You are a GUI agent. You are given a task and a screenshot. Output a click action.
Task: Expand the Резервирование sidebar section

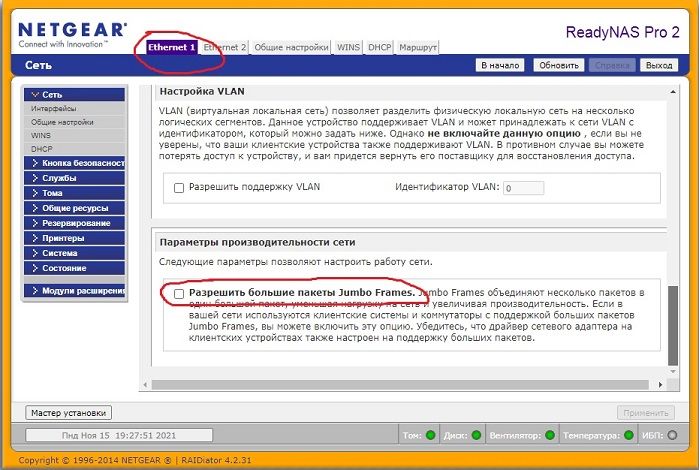tap(74, 223)
